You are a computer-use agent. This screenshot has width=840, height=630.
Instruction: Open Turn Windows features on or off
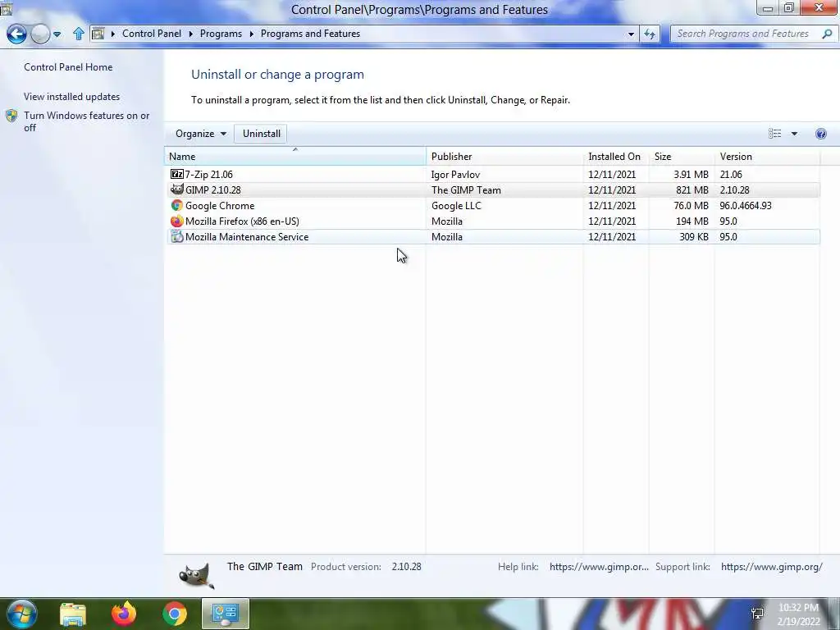tap(86, 121)
